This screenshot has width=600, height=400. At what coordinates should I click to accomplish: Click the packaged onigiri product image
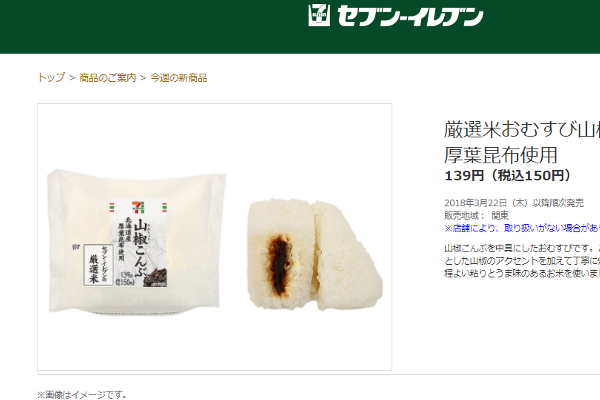(137, 241)
